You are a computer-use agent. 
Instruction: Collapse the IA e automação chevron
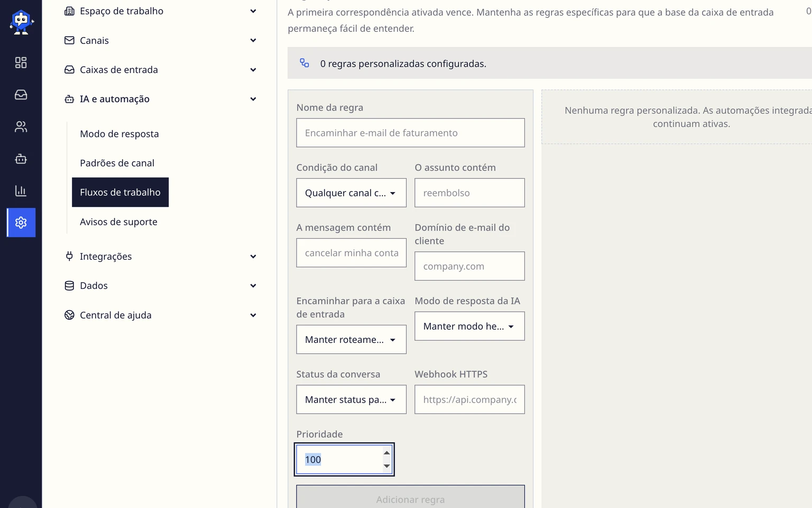(x=253, y=99)
